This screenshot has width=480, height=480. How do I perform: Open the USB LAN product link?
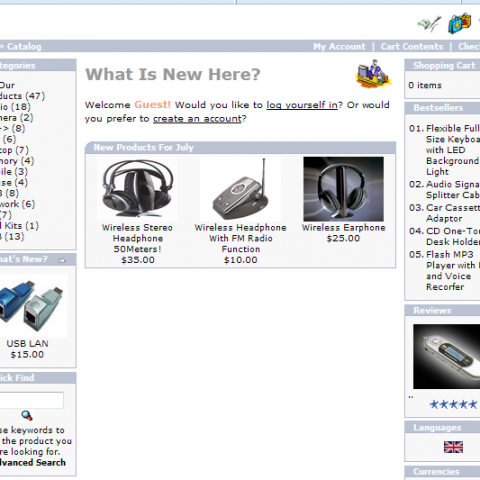[x=27, y=343]
